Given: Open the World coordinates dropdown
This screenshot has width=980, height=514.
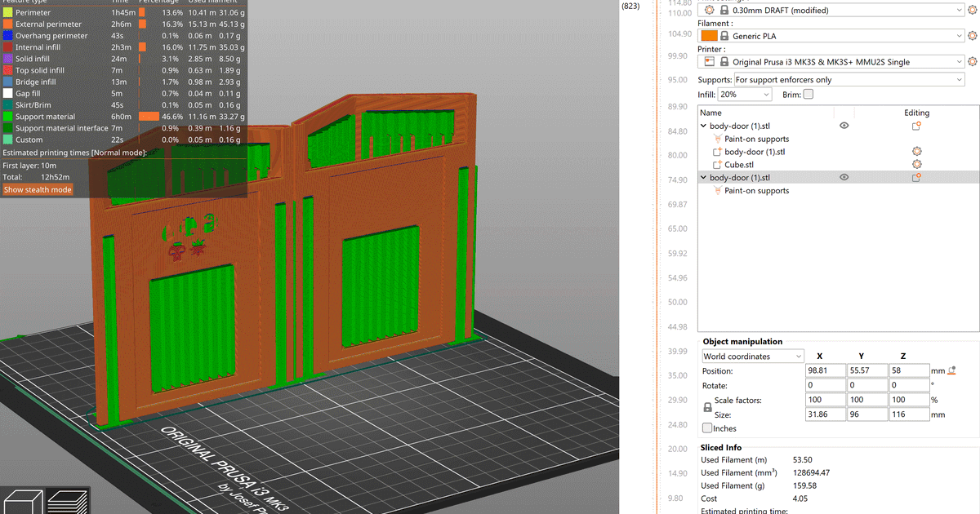Looking at the screenshot, I should pos(752,357).
